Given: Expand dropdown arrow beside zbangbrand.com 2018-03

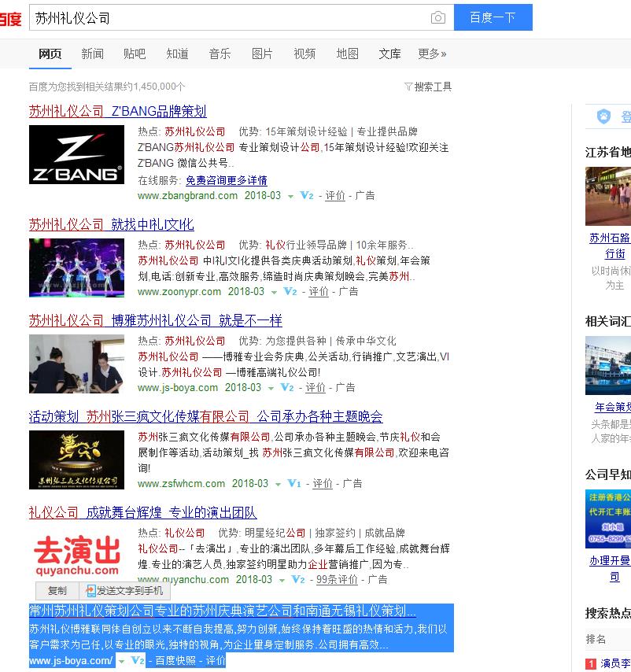Looking at the screenshot, I should point(290,196).
